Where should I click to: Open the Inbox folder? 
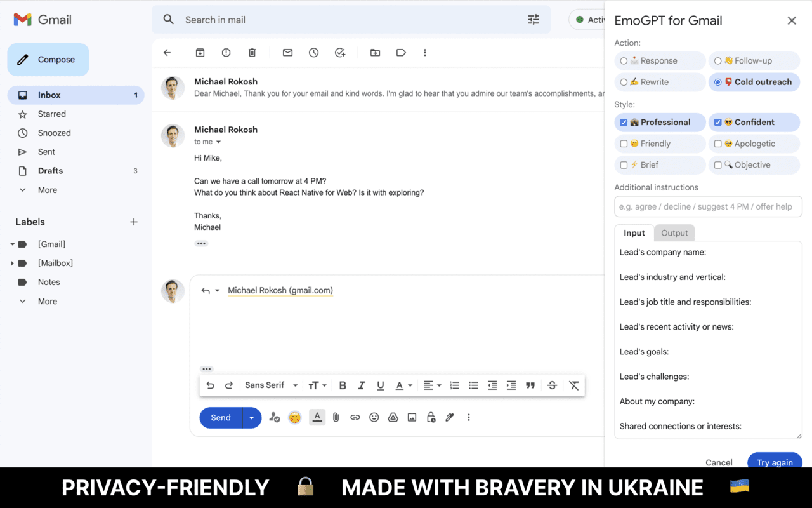(x=76, y=95)
